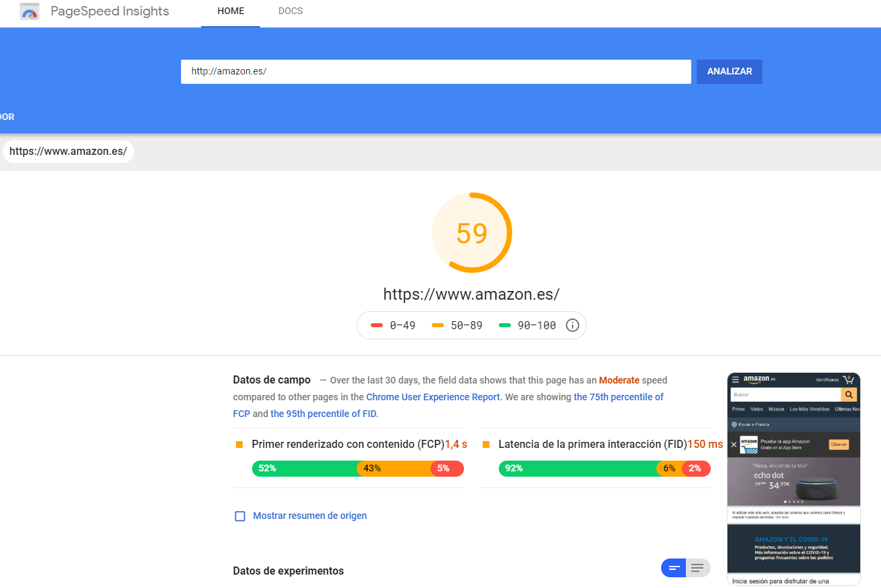Click the https://www.amazon.es/ URL chip
This screenshot has width=881, height=588.
point(68,151)
